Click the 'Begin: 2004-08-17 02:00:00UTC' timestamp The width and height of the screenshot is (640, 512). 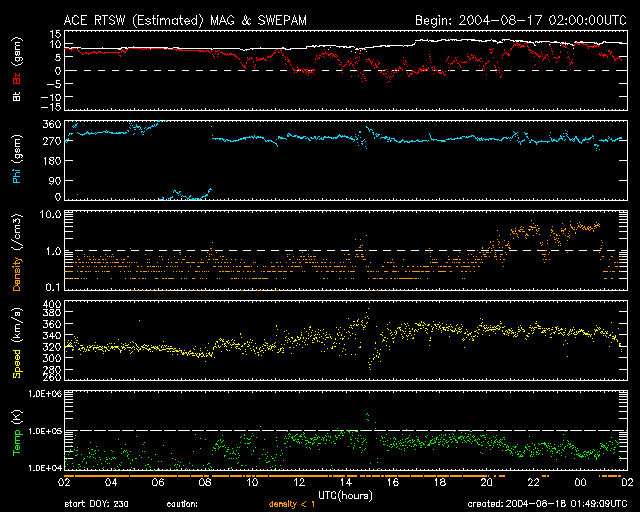click(521, 20)
